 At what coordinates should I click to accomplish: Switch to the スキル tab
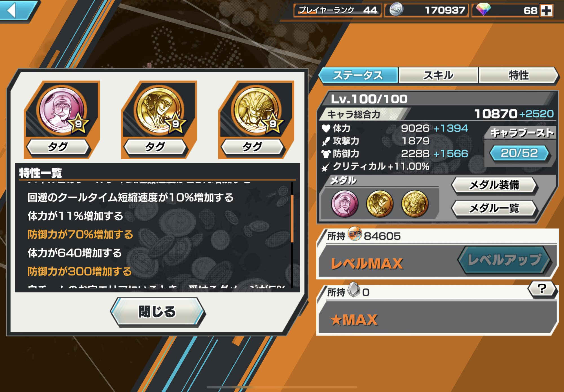tap(438, 75)
